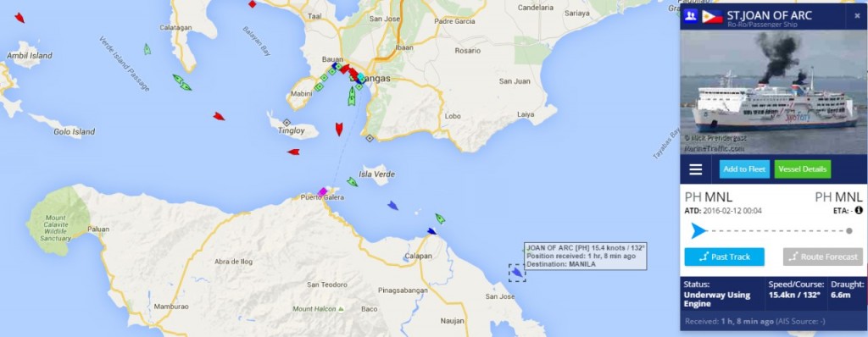Click the blue arrow on route progress line
Screen dimensions: 868x337
pyautogui.click(x=698, y=231)
